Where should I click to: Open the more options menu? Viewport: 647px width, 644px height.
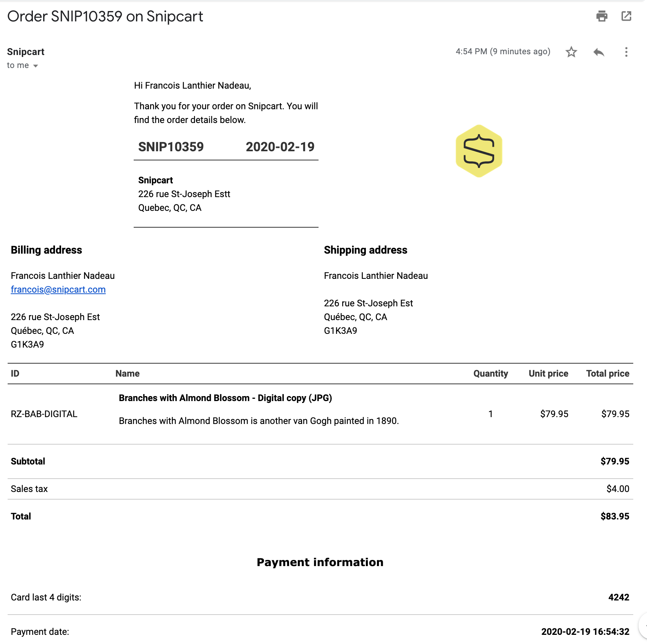pos(626,52)
